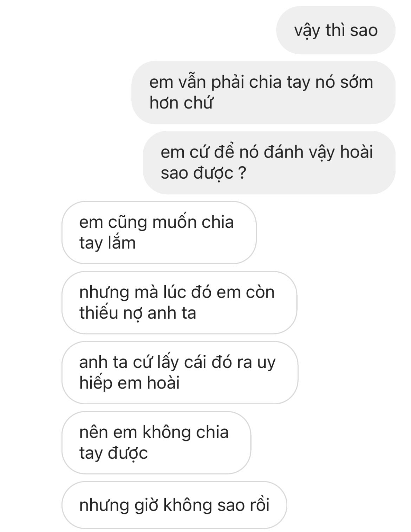The image size is (411, 532).
Task: Tap the "nên em không chia tay được" message
Action: (x=156, y=443)
